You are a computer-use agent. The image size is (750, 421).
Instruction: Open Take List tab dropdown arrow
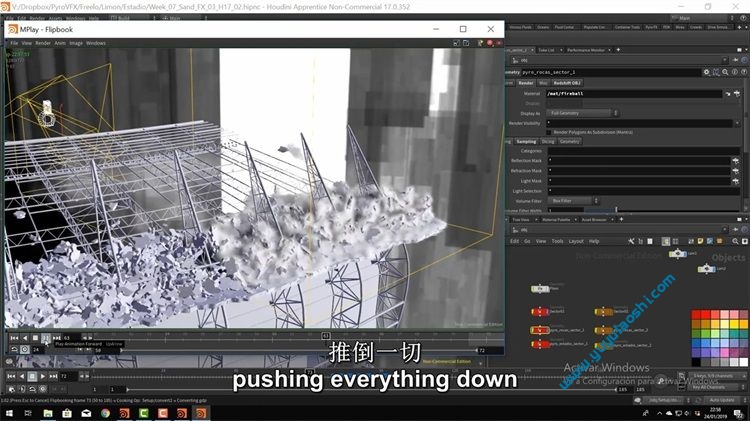[561, 50]
